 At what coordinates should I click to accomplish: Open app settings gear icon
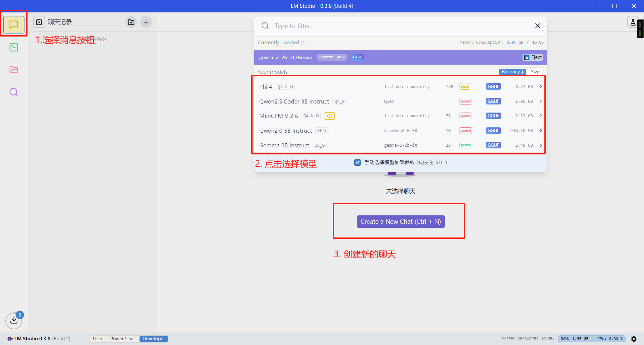tap(634, 339)
